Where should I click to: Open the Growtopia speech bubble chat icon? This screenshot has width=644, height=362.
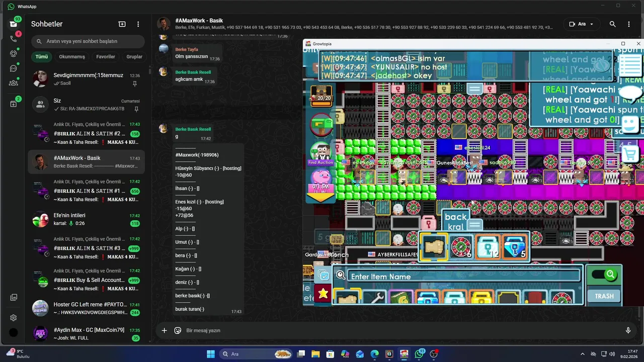(630, 94)
